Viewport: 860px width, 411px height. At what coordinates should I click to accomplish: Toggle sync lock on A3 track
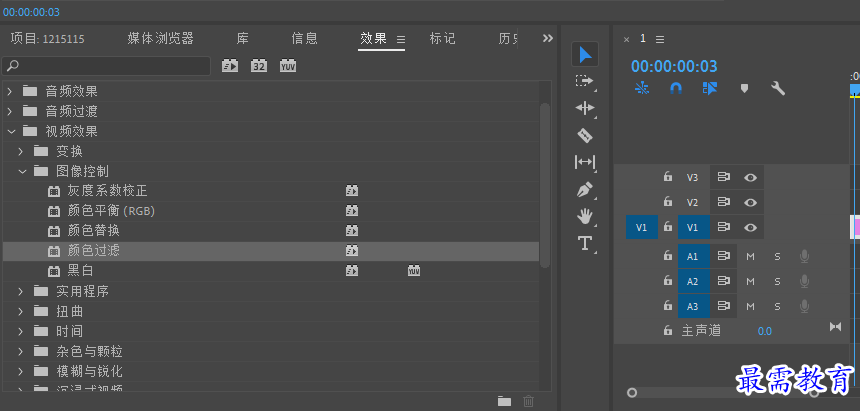click(723, 306)
